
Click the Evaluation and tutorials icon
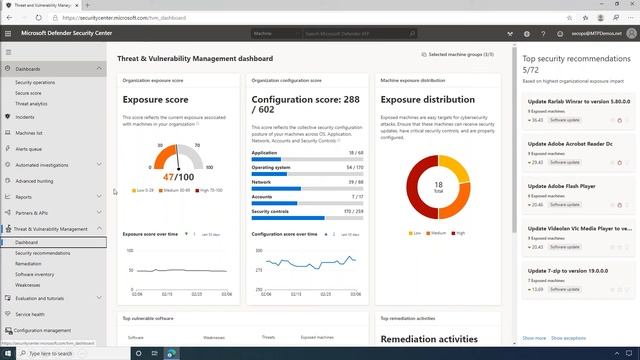point(8,298)
